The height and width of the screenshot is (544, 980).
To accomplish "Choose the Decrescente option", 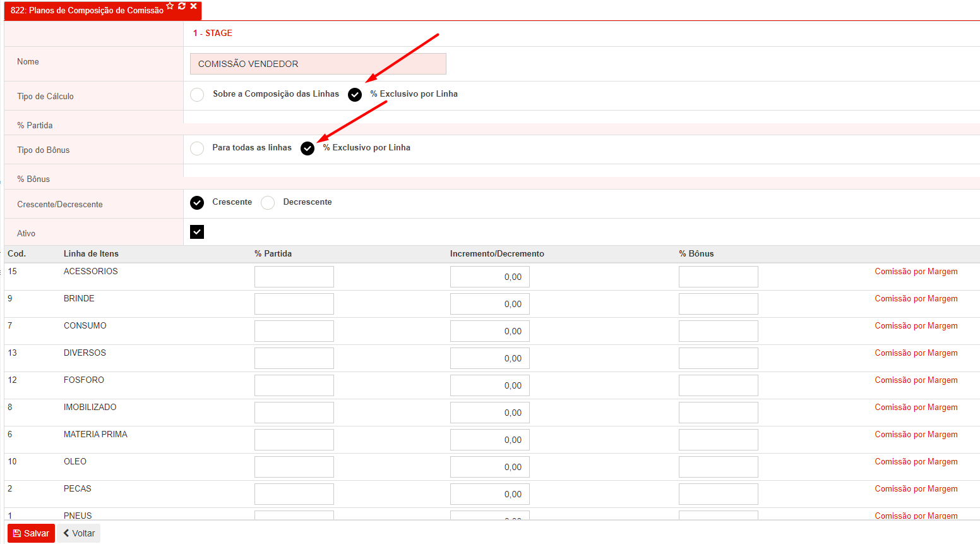I will (268, 202).
